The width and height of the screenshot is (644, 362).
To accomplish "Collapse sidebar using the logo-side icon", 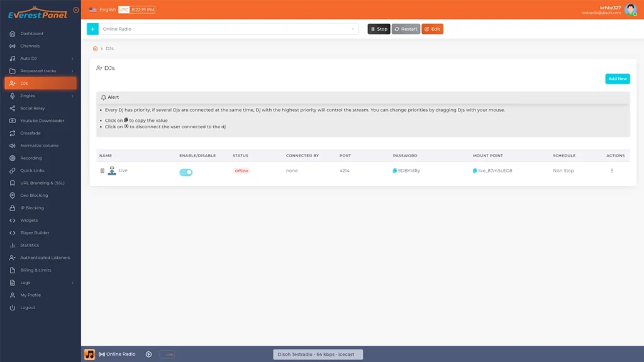I will 76,10.
